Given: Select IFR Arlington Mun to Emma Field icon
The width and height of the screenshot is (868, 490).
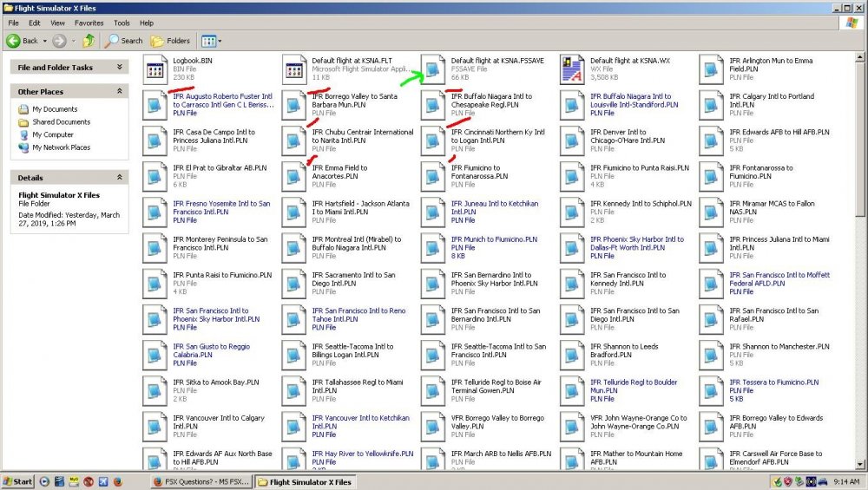Looking at the screenshot, I should coord(712,69).
